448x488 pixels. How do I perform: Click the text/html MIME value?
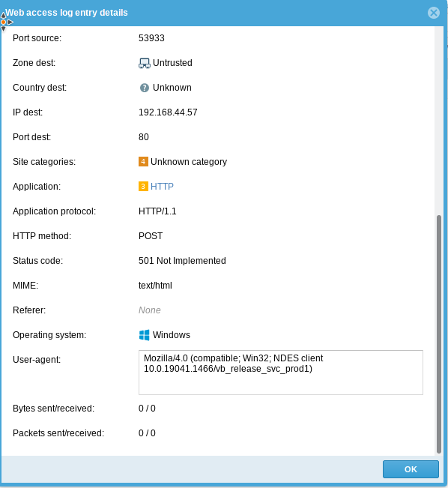tap(155, 286)
